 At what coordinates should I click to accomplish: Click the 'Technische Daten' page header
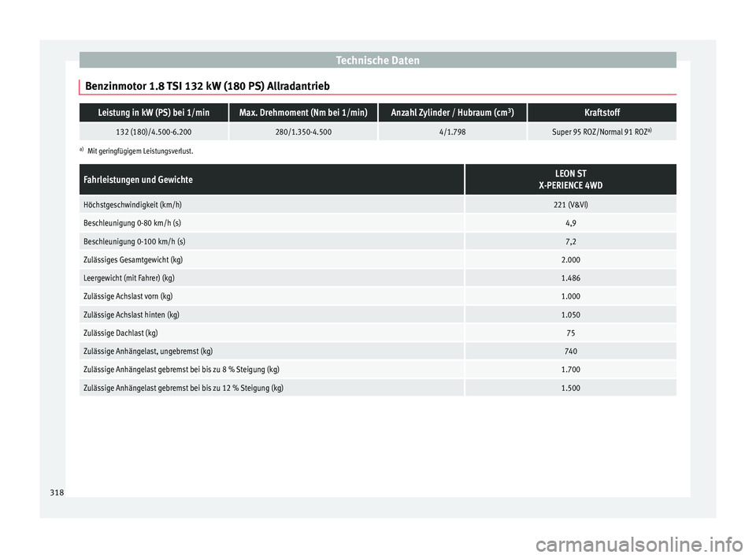click(x=377, y=61)
